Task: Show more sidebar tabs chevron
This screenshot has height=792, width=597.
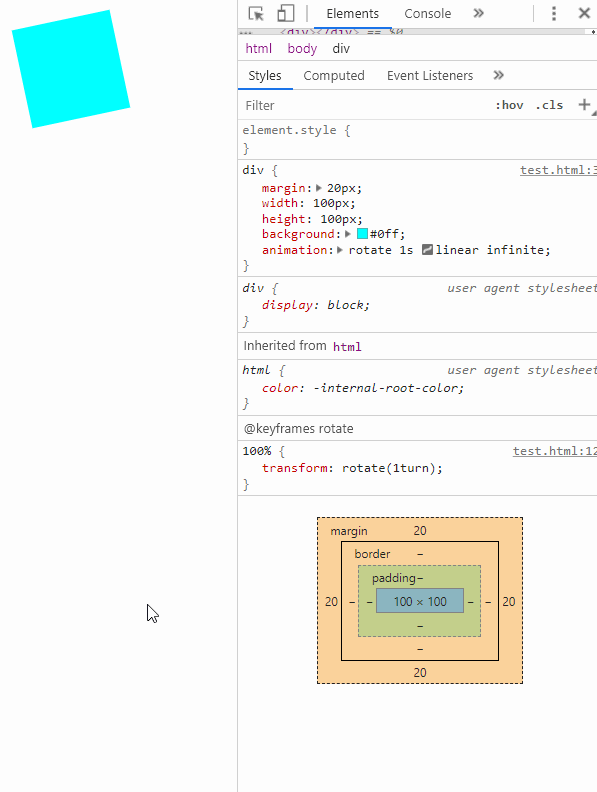Action: click(x=499, y=75)
